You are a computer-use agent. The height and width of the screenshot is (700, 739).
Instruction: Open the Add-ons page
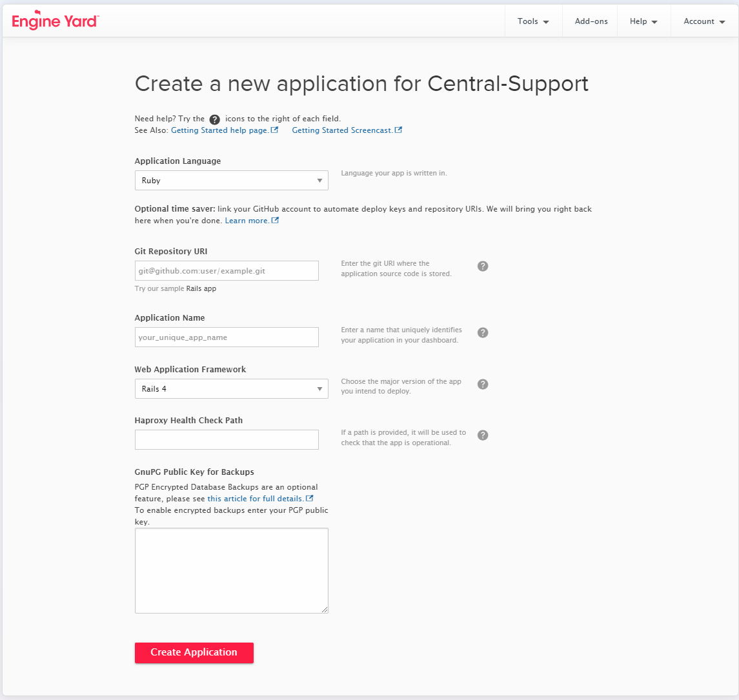tap(591, 21)
